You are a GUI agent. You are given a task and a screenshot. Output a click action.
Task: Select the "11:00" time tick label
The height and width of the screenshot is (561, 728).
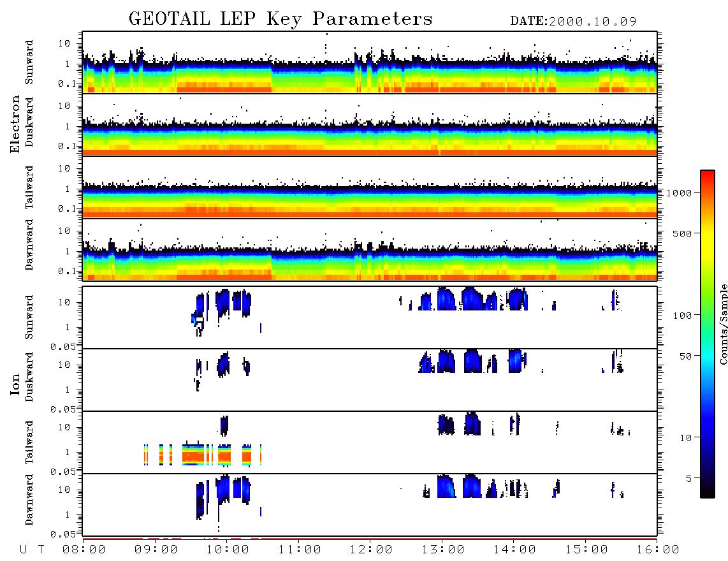[300, 550]
